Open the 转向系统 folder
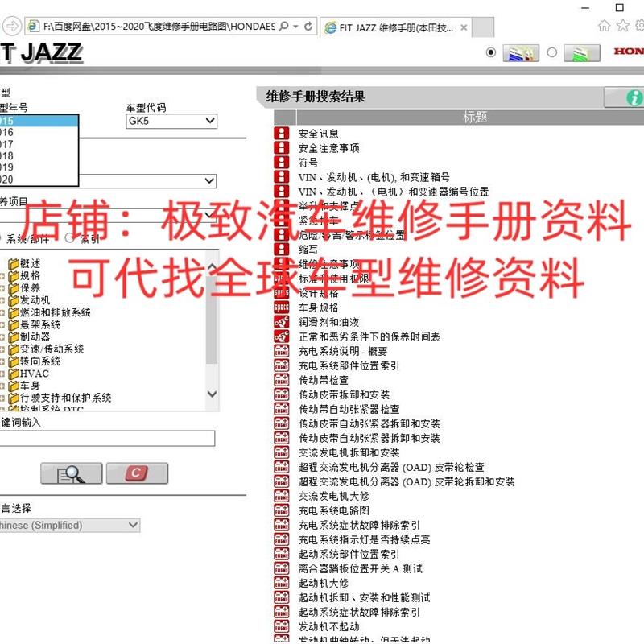This screenshot has width=644, height=644. [x=34, y=361]
